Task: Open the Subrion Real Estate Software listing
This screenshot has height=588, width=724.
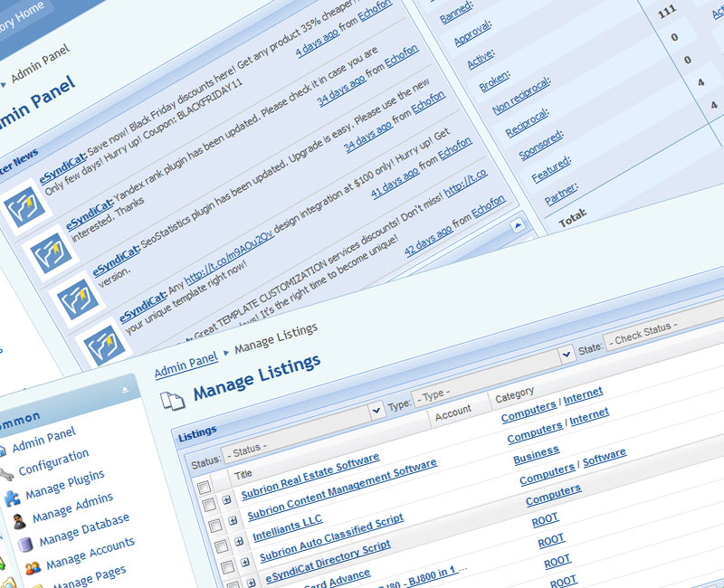Action: coord(310,477)
